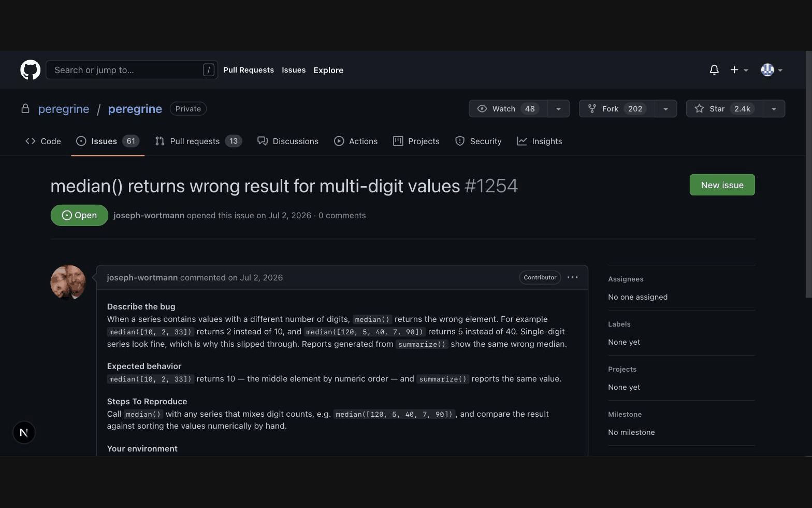Click the issue author's avatar photo
This screenshot has height=508, width=812.
tap(68, 283)
